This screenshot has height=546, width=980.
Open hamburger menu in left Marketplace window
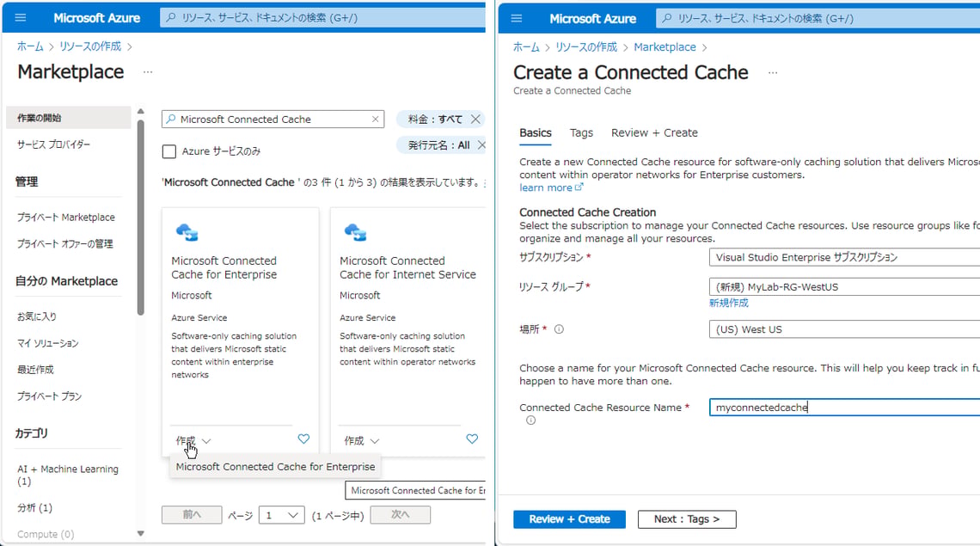coord(21,17)
